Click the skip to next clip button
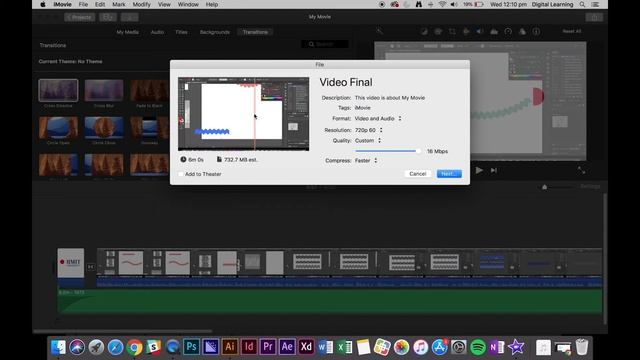The height and width of the screenshot is (360, 640). coord(494,170)
